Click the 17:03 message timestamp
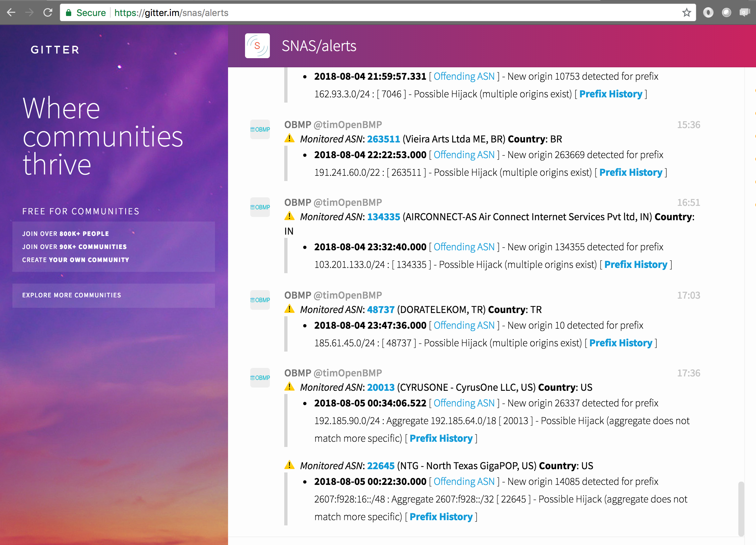756x545 pixels. click(688, 295)
